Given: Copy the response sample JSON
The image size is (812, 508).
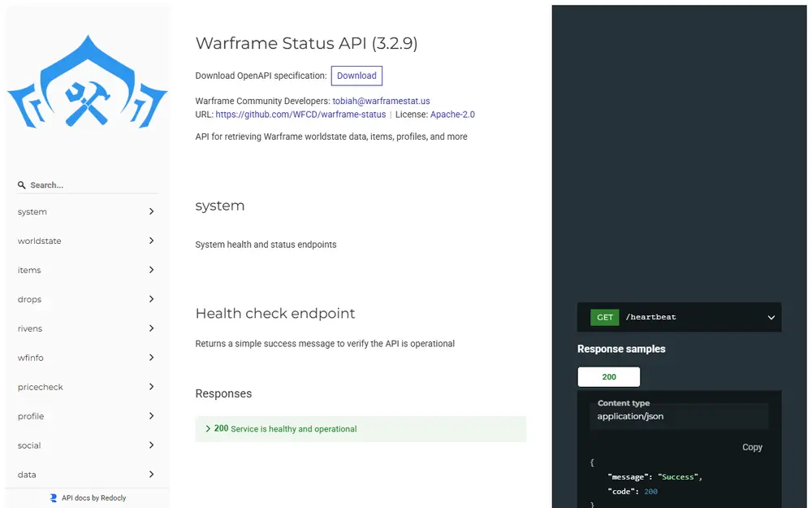Looking at the screenshot, I should (x=752, y=447).
